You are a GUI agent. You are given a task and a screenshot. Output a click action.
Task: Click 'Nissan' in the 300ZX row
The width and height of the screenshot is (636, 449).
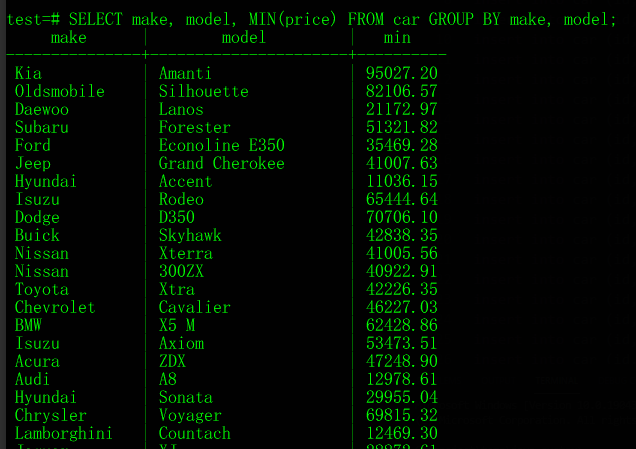point(42,271)
